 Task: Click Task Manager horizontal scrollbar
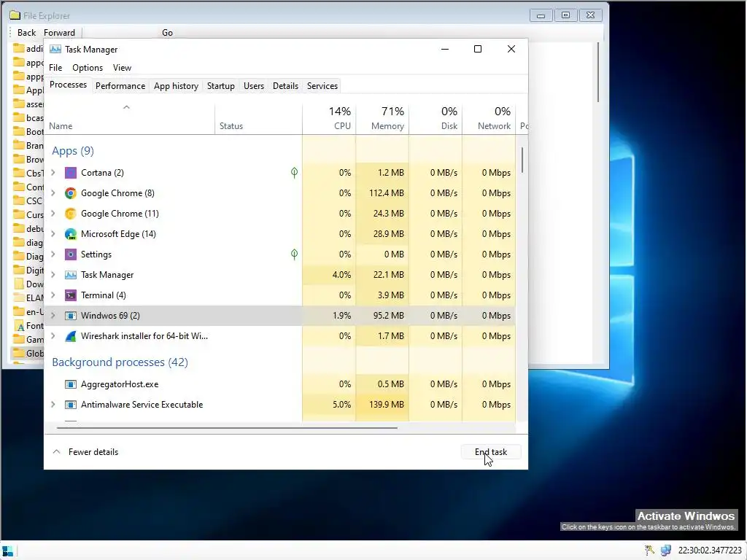227,428
